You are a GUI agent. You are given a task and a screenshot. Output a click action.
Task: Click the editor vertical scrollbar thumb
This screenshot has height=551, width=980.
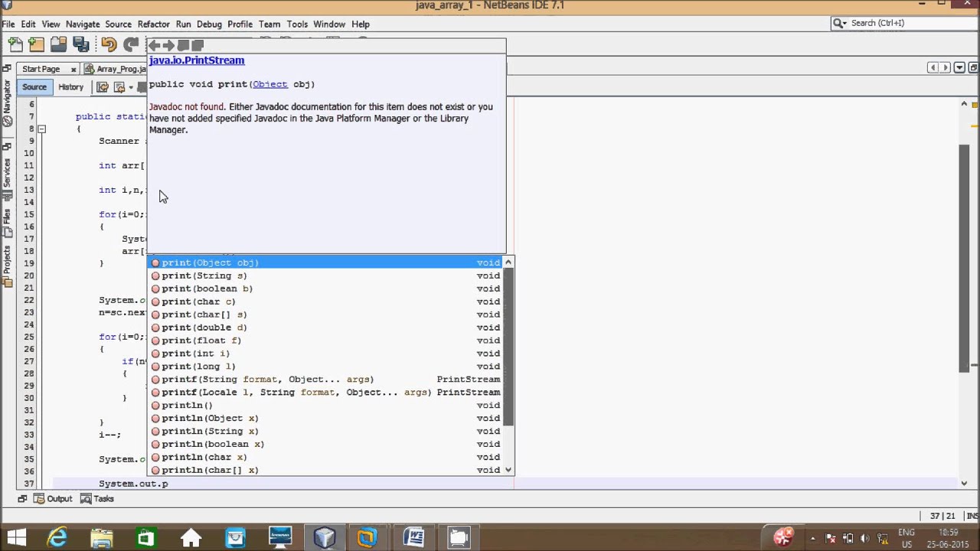coord(964,257)
